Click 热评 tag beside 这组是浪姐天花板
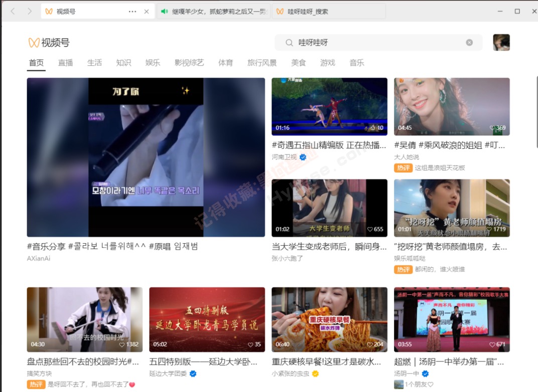The width and height of the screenshot is (538, 392). click(x=403, y=167)
